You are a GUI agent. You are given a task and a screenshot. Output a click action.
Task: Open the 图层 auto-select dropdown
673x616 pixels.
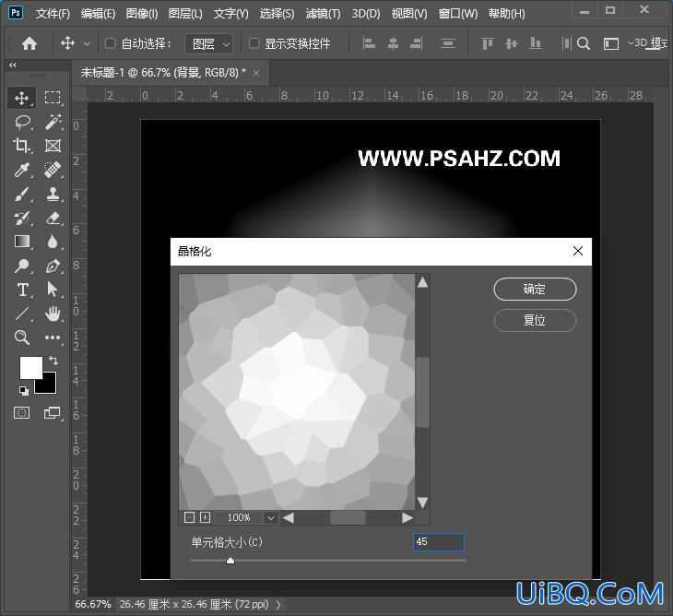point(209,43)
